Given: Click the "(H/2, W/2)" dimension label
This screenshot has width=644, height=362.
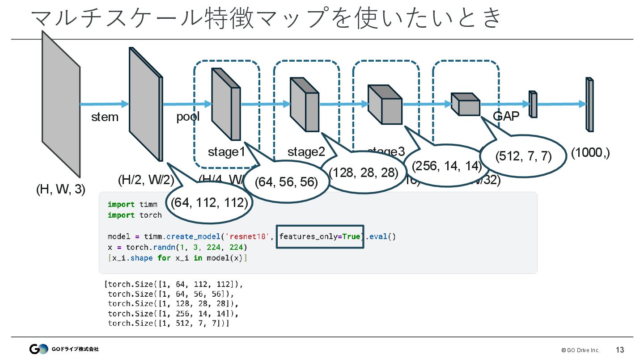Looking at the screenshot, I should point(146,180).
